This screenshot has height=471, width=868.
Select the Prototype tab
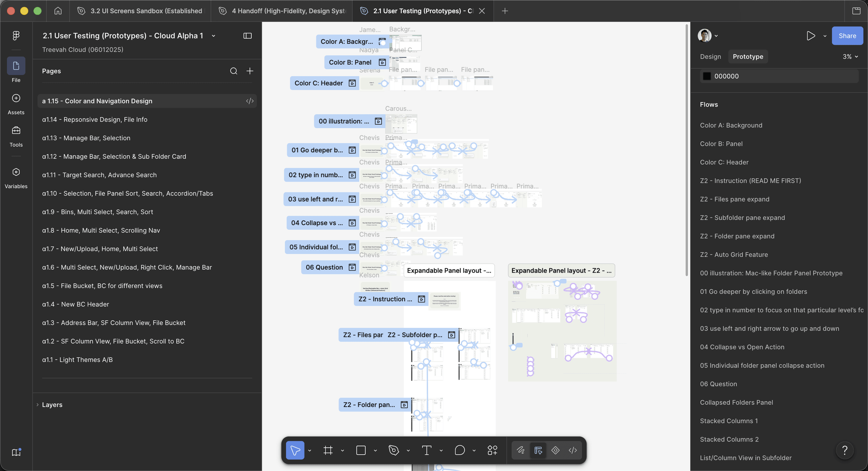[748, 57]
